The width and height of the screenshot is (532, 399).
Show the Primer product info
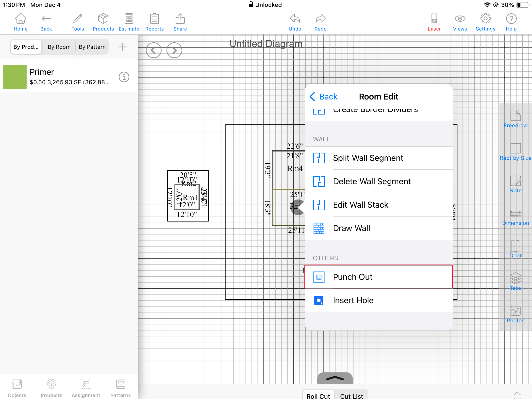coord(124,77)
